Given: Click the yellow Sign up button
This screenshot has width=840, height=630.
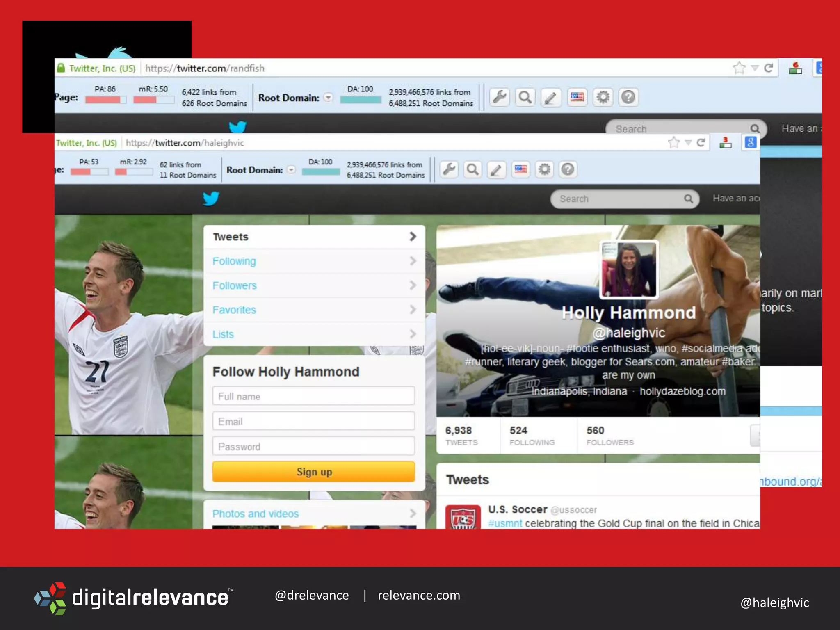Looking at the screenshot, I should click(314, 472).
